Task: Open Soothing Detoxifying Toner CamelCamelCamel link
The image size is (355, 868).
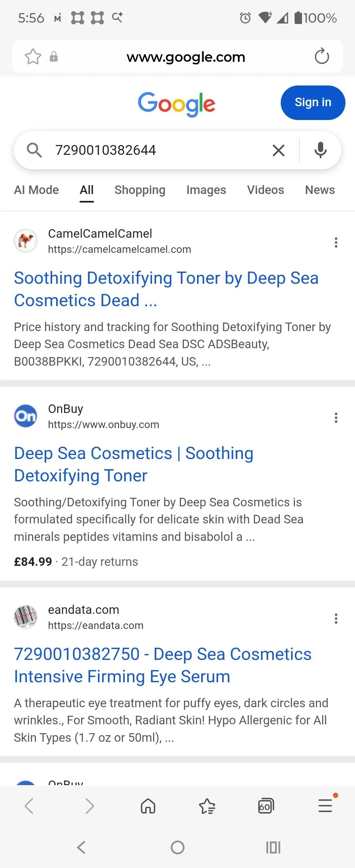Action: coord(166,289)
